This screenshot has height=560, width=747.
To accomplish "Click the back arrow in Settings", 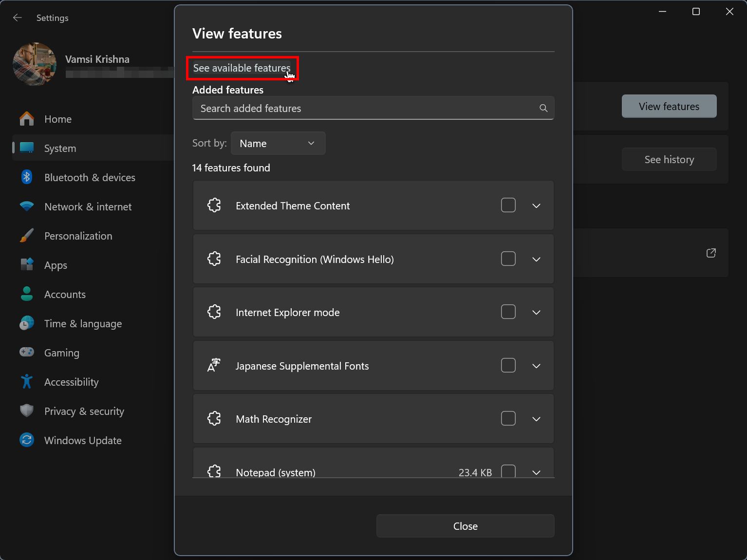I will (x=18, y=18).
